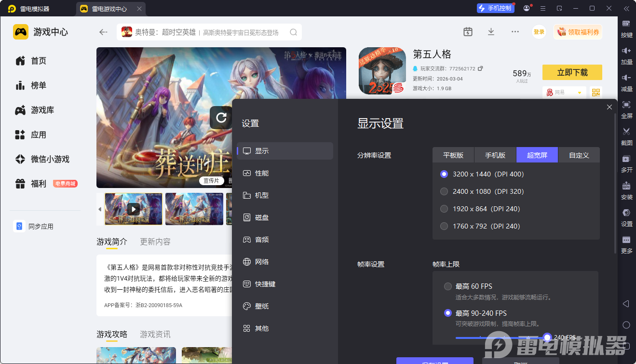Open 壁纸 settings section
Image resolution: width=636 pixels, height=364 pixels.
coord(285,306)
